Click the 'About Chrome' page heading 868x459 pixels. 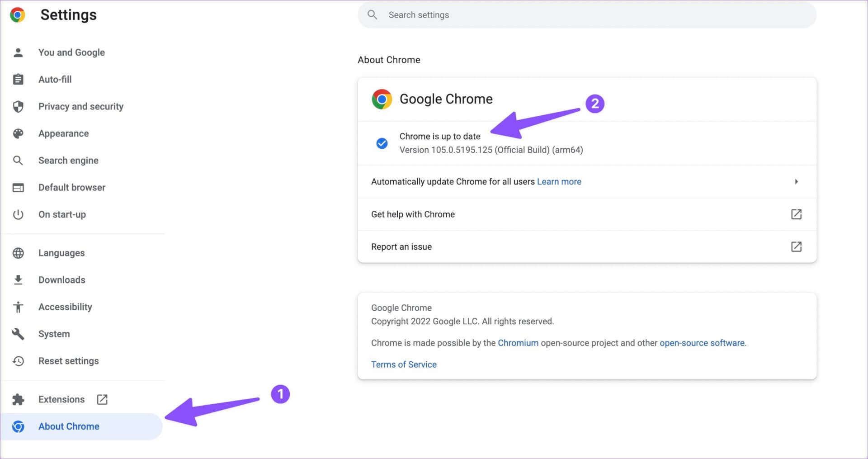click(389, 60)
